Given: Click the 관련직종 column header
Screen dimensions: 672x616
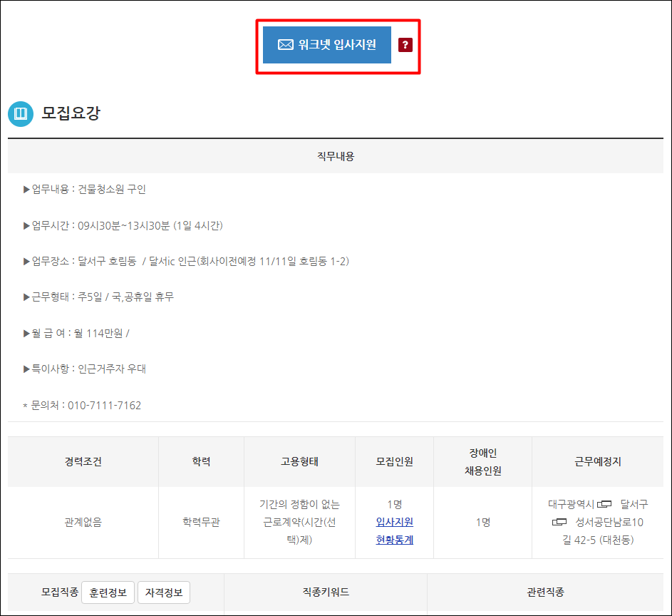Looking at the screenshot, I should pyautogui.click(x=546, y=592).
